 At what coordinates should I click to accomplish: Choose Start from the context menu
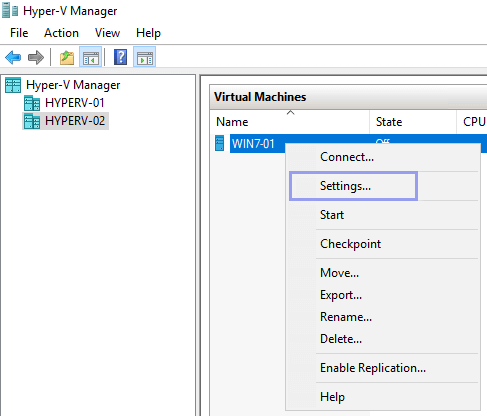tap(383, 215)
